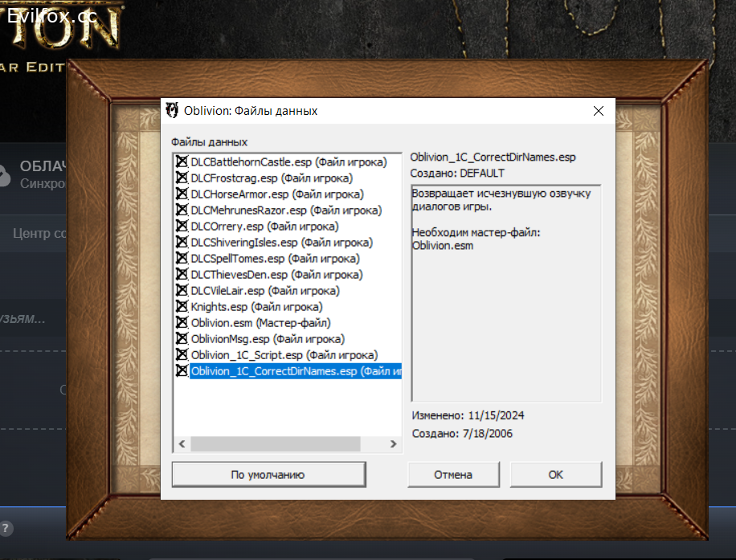Close the Файлы данных dialog
Screen dimensions: 736x560
(x=598, y=111)
